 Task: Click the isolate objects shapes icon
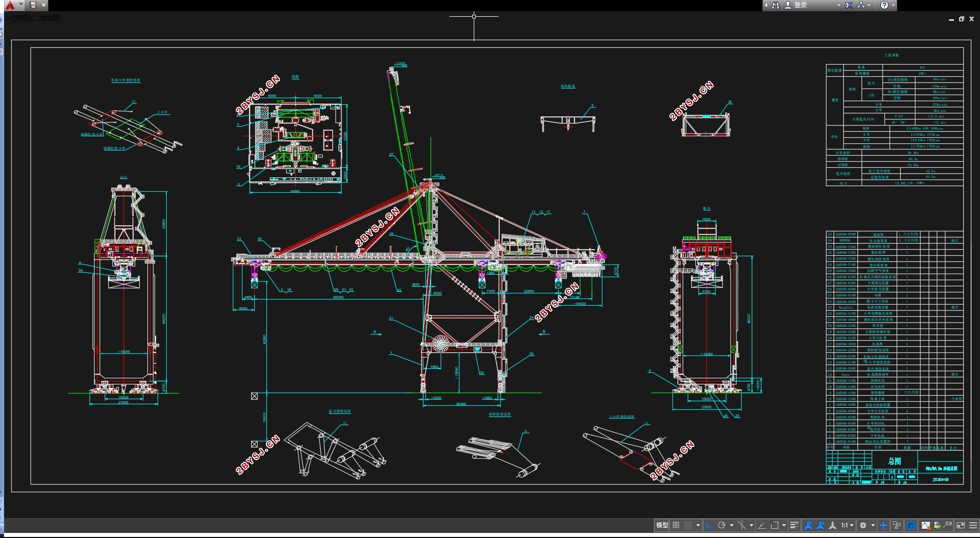click(x=897, y=525)
